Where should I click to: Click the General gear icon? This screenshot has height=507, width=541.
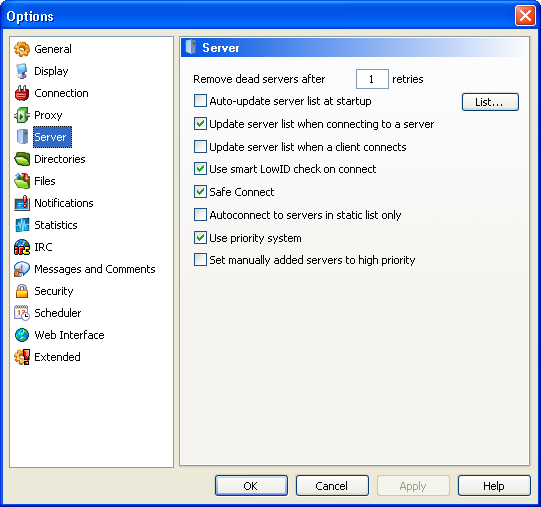coord(22,49)
